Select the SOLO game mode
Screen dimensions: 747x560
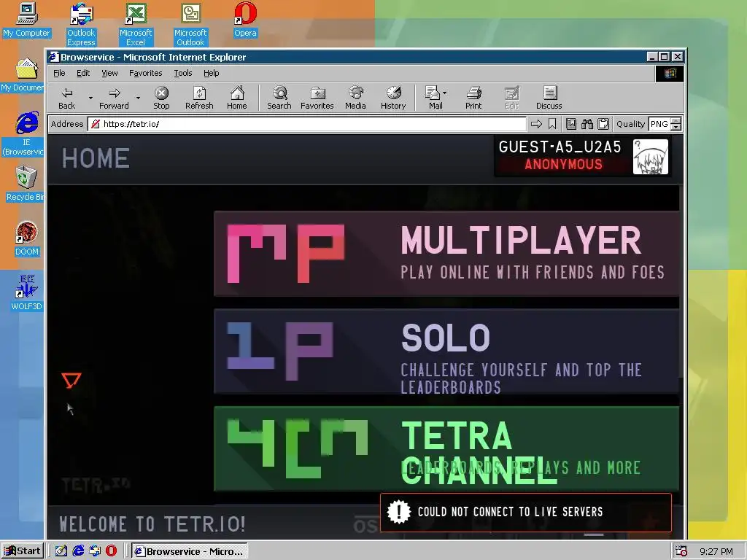(x=446, y=351)
